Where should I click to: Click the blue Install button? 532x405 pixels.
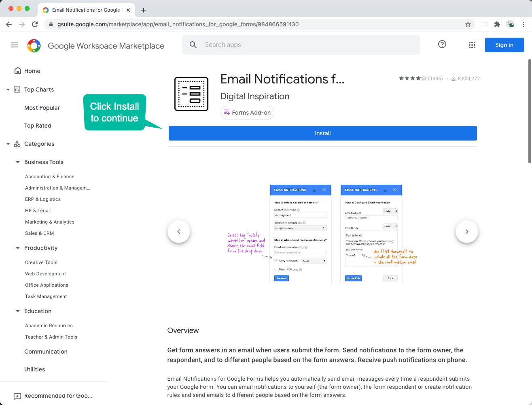click(x=323, y=133)
